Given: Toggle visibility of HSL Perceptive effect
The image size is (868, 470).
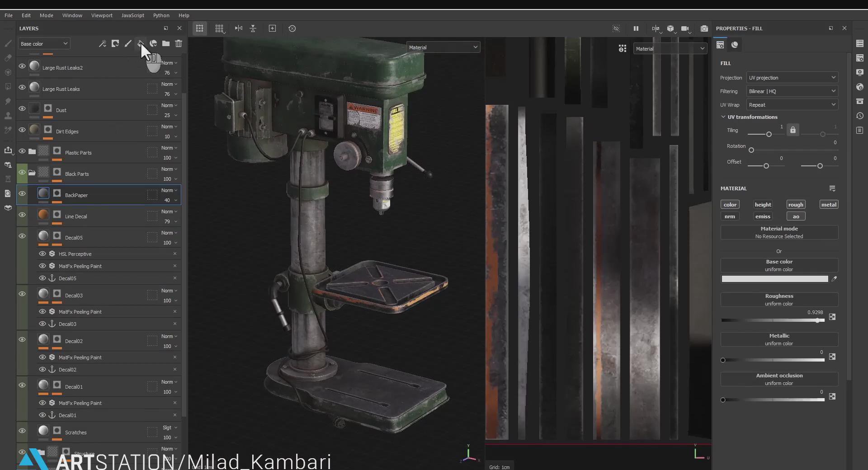Looking at the screenshot, I should (42, 254).
